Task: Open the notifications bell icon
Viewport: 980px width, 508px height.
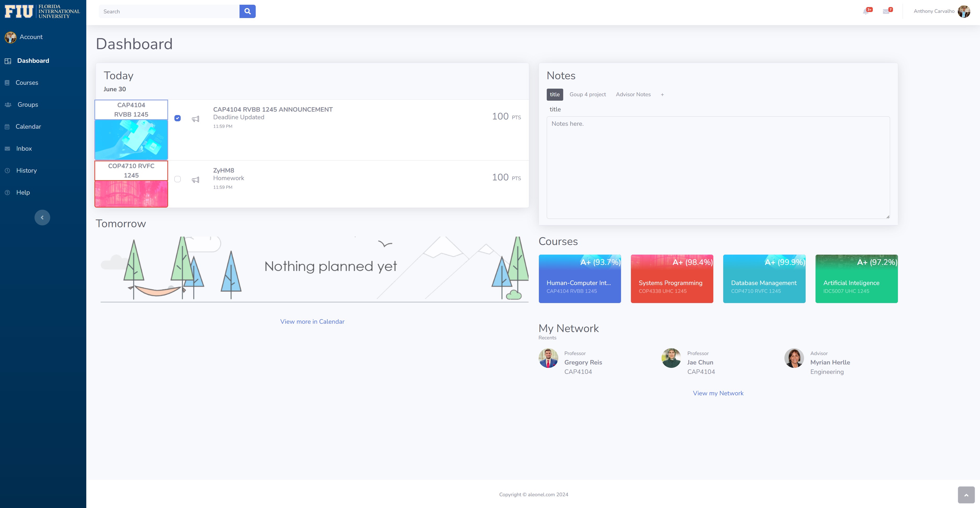Action: pos(865,12)
